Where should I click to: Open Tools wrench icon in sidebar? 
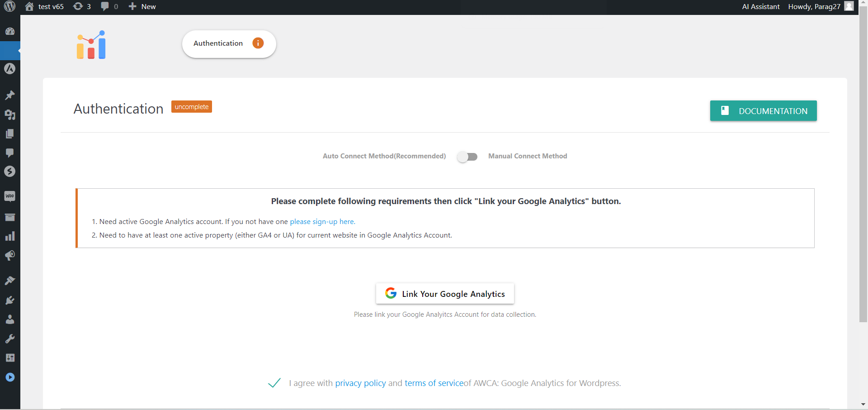coord(10,338)
